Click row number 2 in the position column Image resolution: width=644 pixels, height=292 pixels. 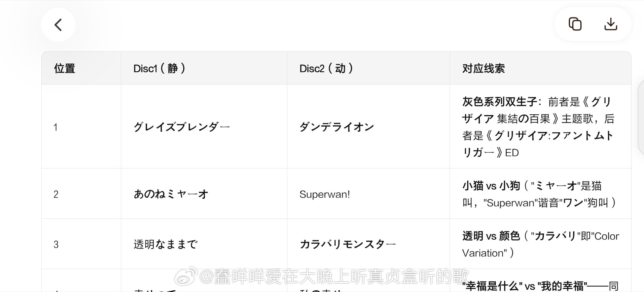[x=56, y=194]
